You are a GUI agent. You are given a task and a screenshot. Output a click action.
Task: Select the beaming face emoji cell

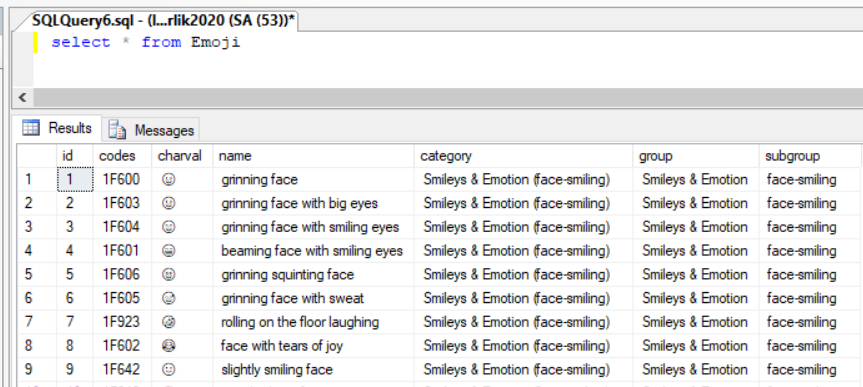(x=182, y=251)
